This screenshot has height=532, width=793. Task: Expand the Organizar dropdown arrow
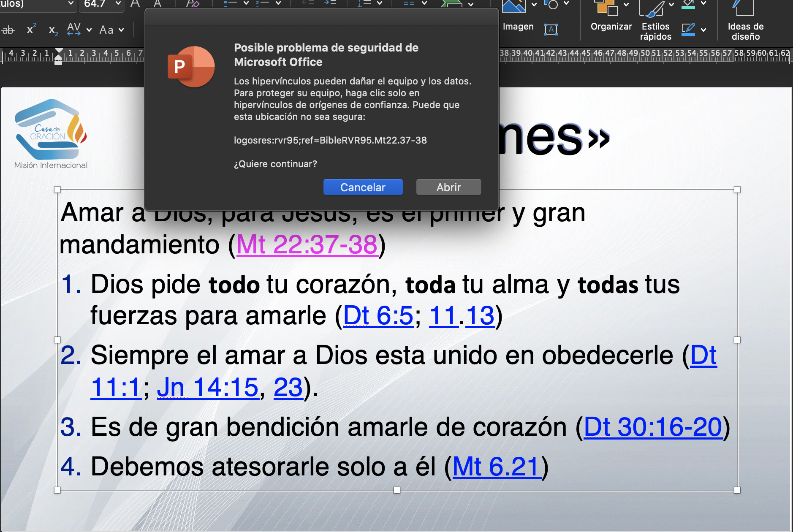pos(626,5)
